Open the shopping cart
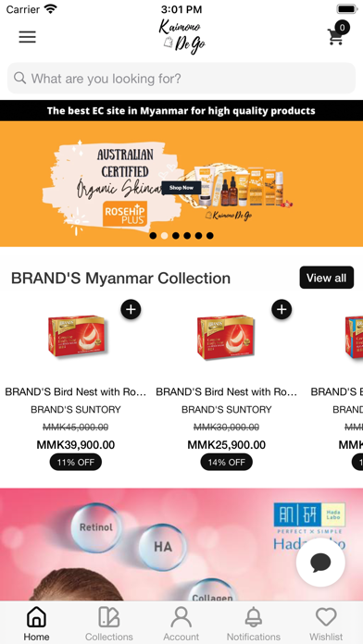 tap(338, 33)
